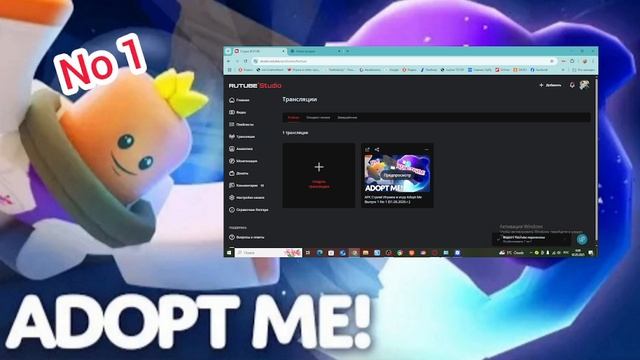Open Справочная Беседка in sidebar
Viewport: 640px width, 360px height.
249,210
